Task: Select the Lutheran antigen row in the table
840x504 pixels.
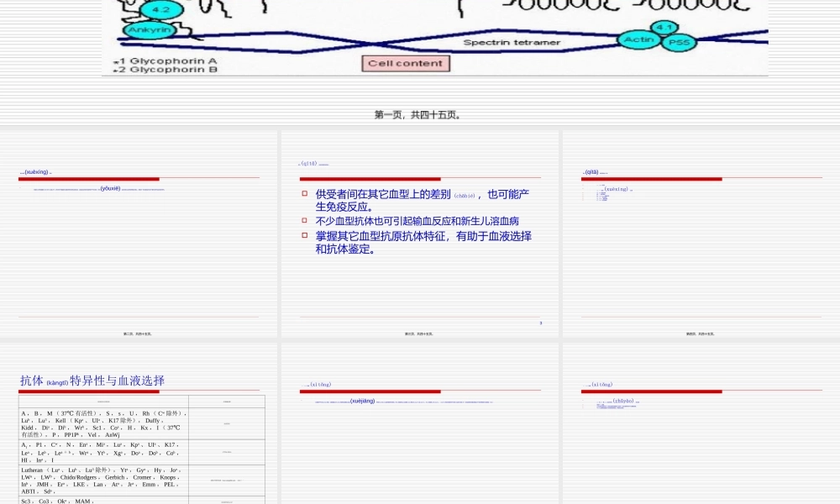Action: click(x=101, y=480)
